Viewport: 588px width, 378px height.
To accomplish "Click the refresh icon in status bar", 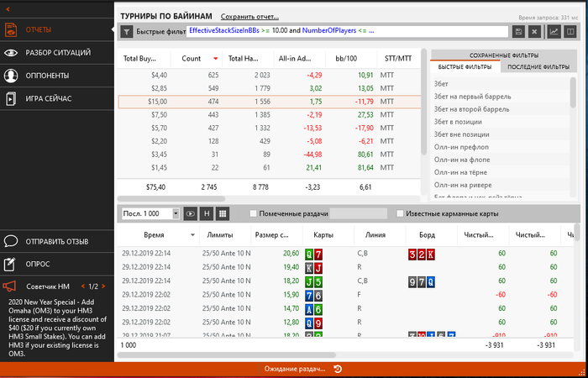I will coord(338,369).
